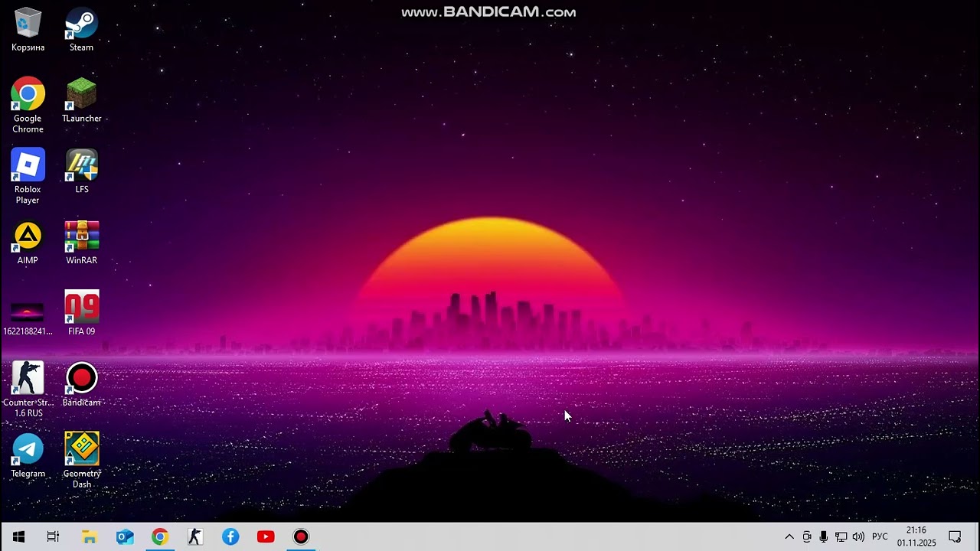Screen dimensions: 980x551
Task: Open File Explorer from the taskbar
Action: pos(90,536)
